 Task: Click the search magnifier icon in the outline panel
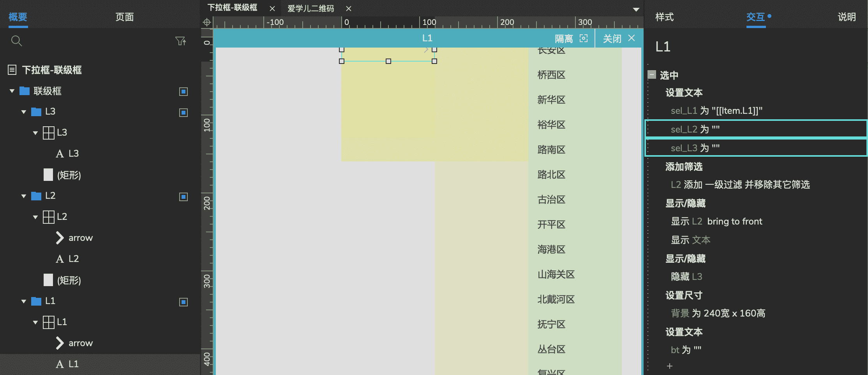click(x=16, y=41)
